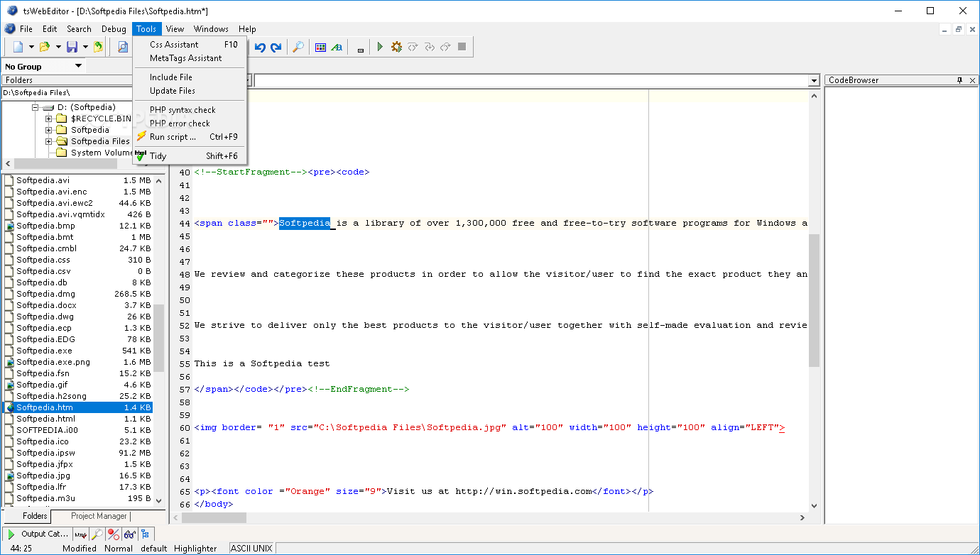Open dropdown arrow next to Open folder icon
980x555 pixels.
click(58, 47)
